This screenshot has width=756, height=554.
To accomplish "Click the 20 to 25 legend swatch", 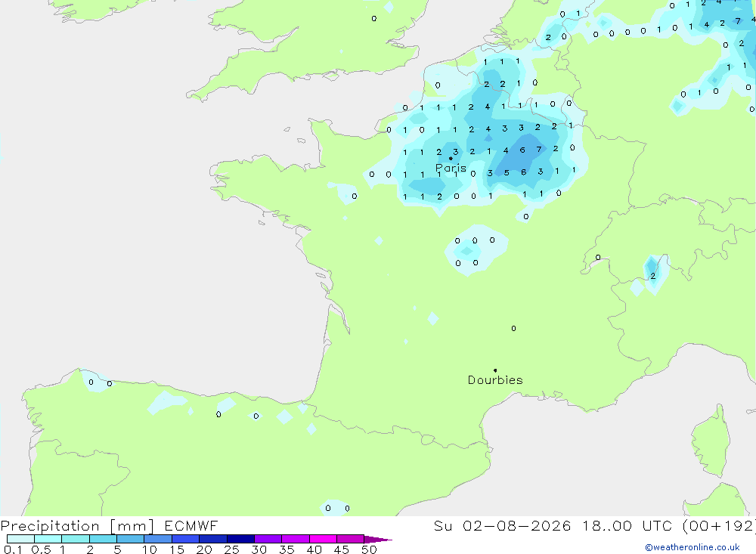I will [212, 539].
